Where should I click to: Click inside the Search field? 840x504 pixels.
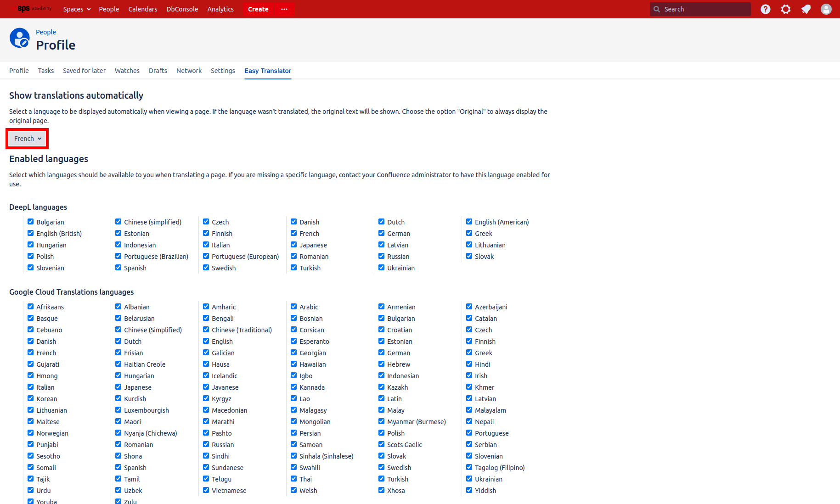pos(698,9)
